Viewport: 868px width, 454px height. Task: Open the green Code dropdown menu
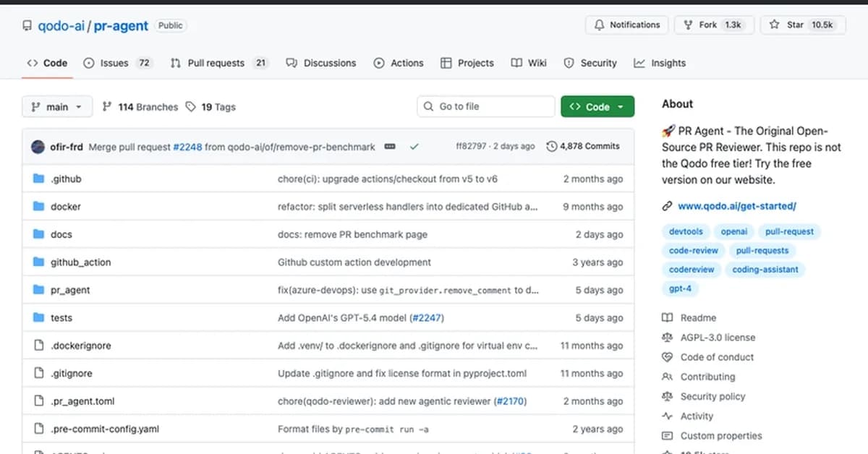pos(597,106)
